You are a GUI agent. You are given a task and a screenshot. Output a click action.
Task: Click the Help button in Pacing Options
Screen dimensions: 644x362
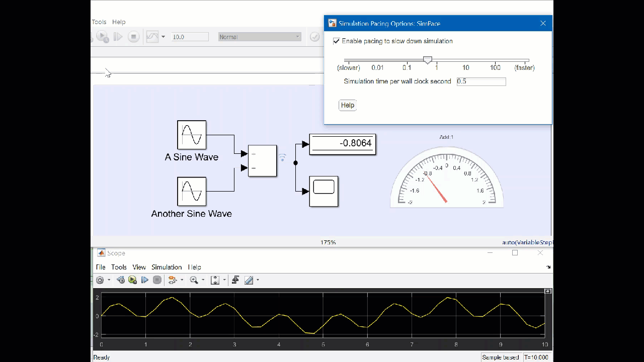pos(347,105)
